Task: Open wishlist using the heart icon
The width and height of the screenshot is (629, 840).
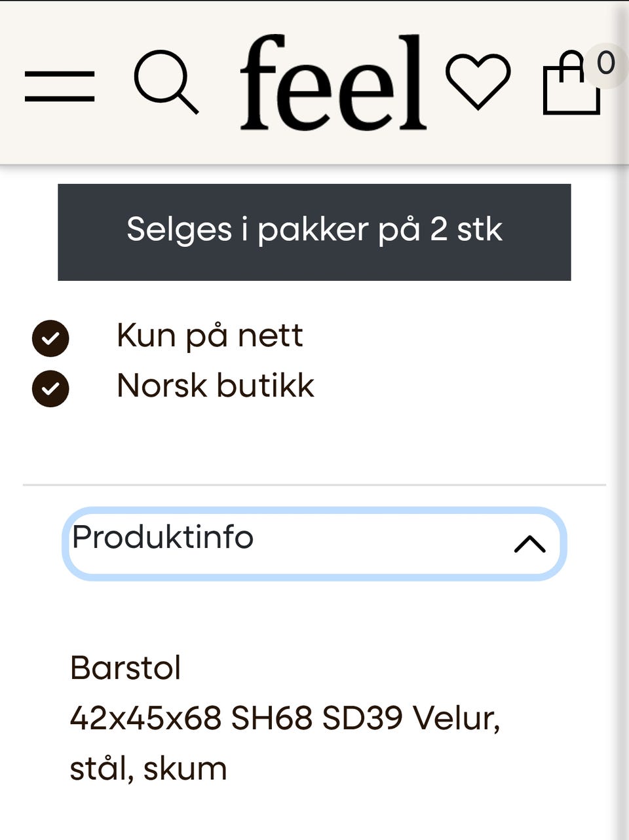Action: click(x=478, y=81)
